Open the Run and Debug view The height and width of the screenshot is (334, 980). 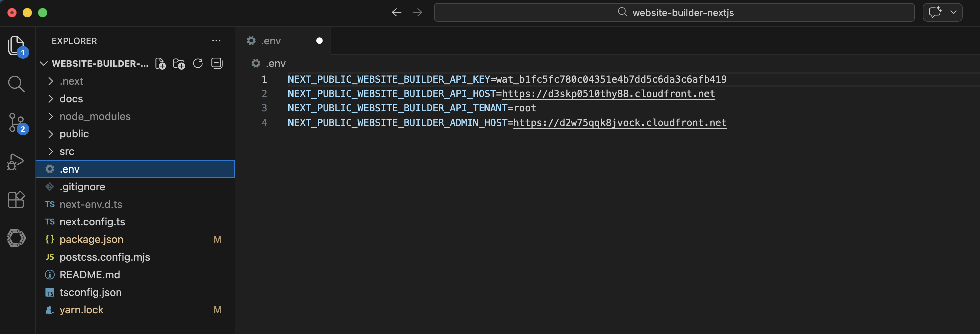[16, 161]
